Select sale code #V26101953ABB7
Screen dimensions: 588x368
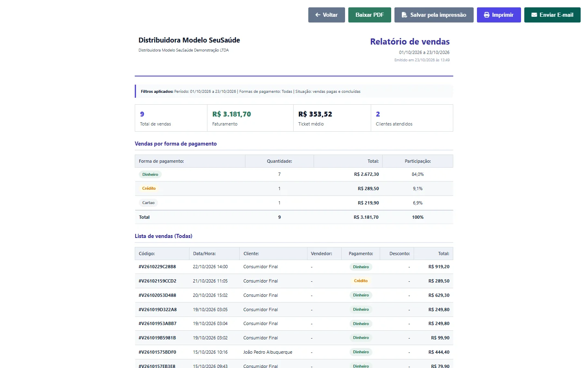[x=158, y=323]
